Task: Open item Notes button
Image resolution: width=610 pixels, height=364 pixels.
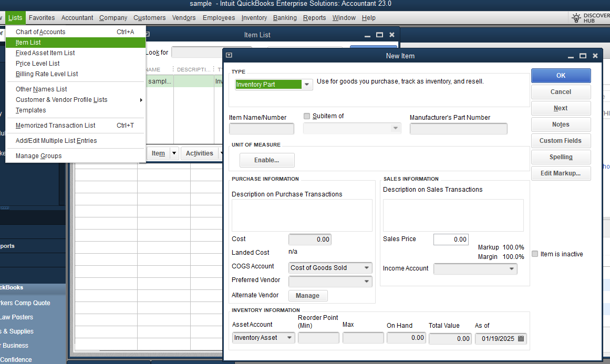Action: click(561, 124)
